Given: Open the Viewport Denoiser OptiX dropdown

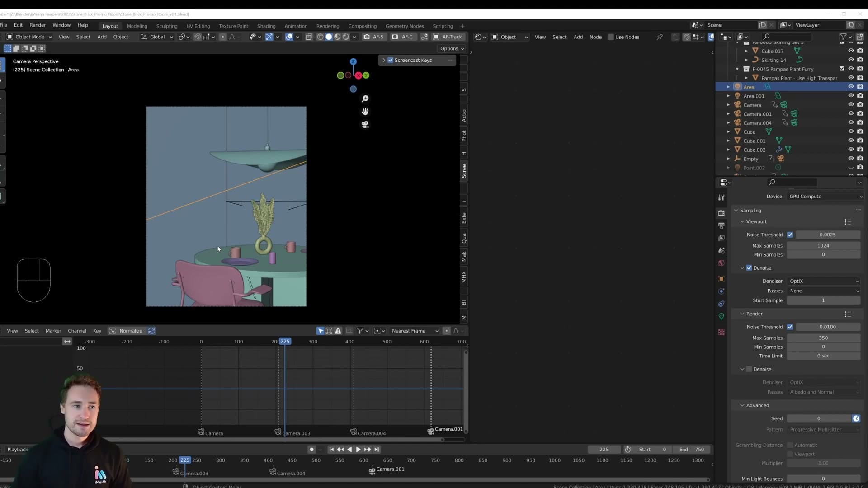Looking at the screenshot, I should pos(824,281).
